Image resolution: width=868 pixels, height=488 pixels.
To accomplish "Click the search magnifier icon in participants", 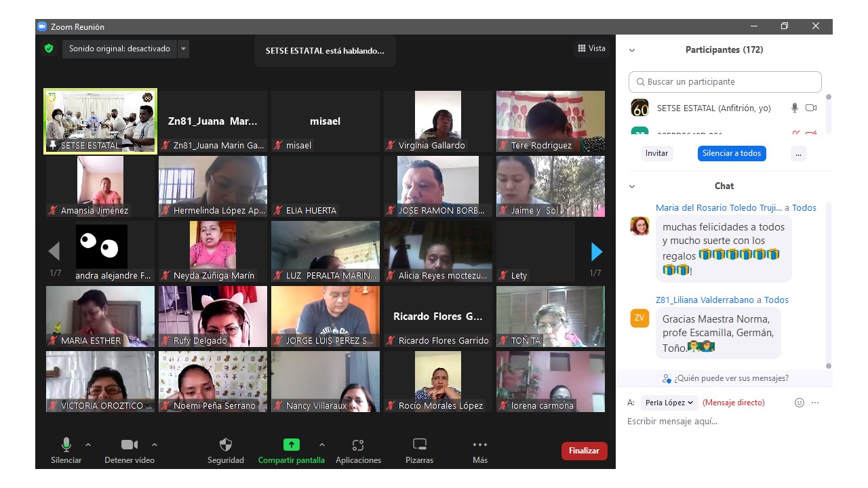I will click(x=640, y=82).
